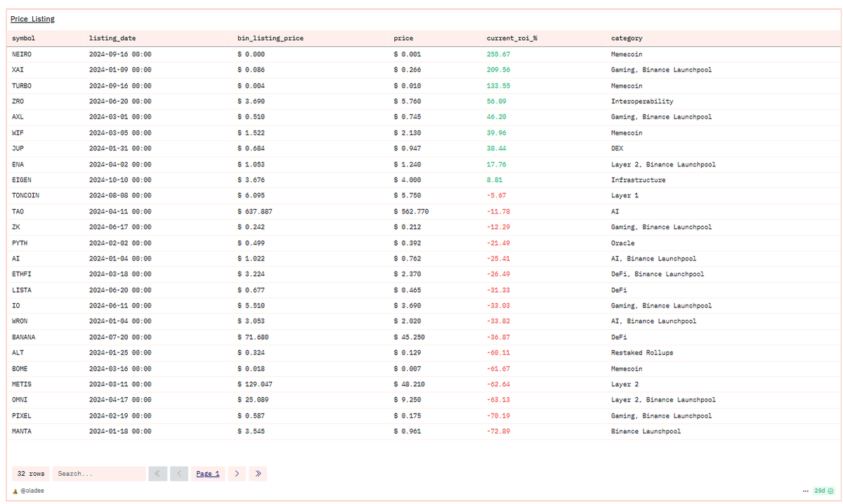Sort by the price column header

point(403,38)
